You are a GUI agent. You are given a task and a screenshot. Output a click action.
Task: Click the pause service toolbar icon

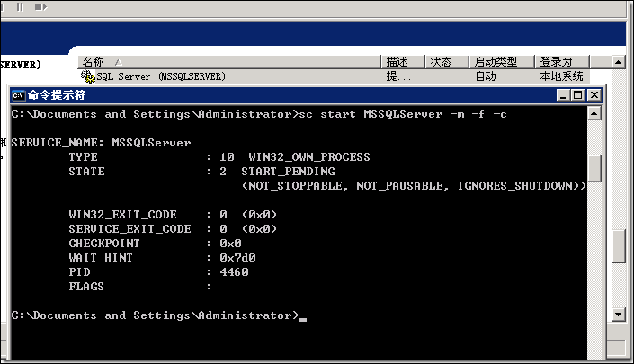[x=20, y=7]
